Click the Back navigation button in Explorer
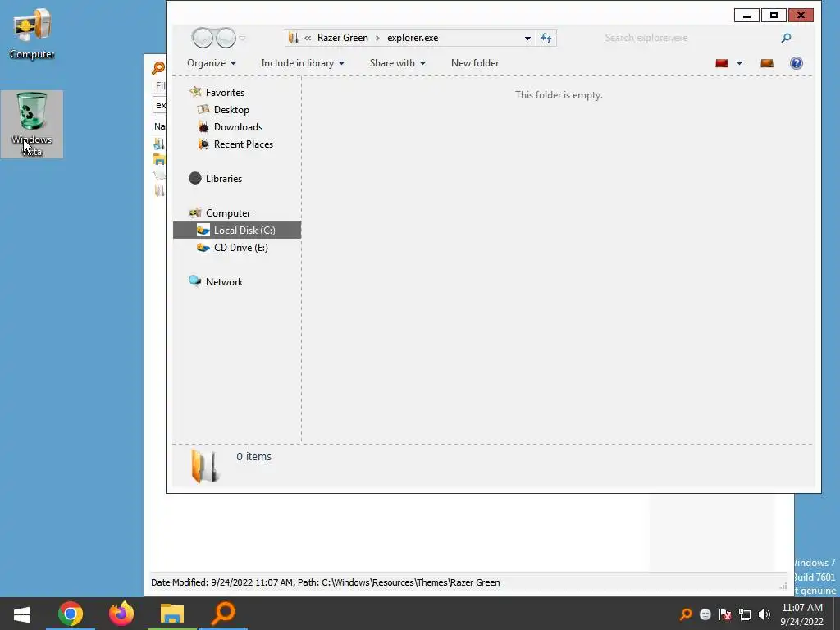This screenshot has width=840, height=630. (x=203, y=38)
